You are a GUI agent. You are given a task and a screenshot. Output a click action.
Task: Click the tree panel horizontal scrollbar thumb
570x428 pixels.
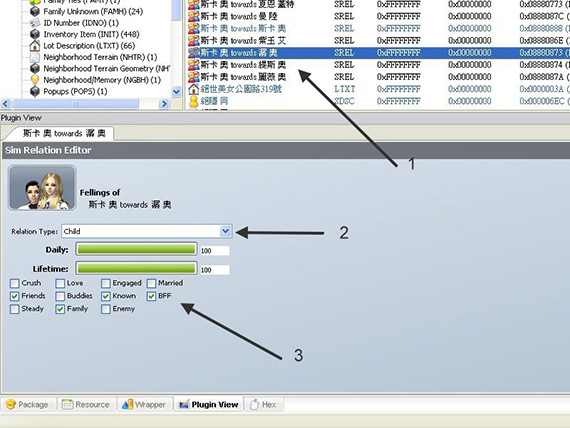(x=76, y=104)
